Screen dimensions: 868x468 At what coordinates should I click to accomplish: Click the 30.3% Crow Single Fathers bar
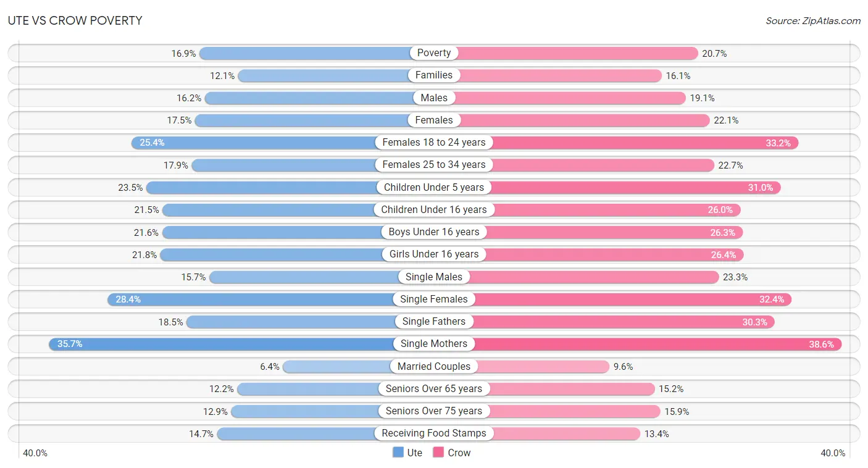coord(604,322)
